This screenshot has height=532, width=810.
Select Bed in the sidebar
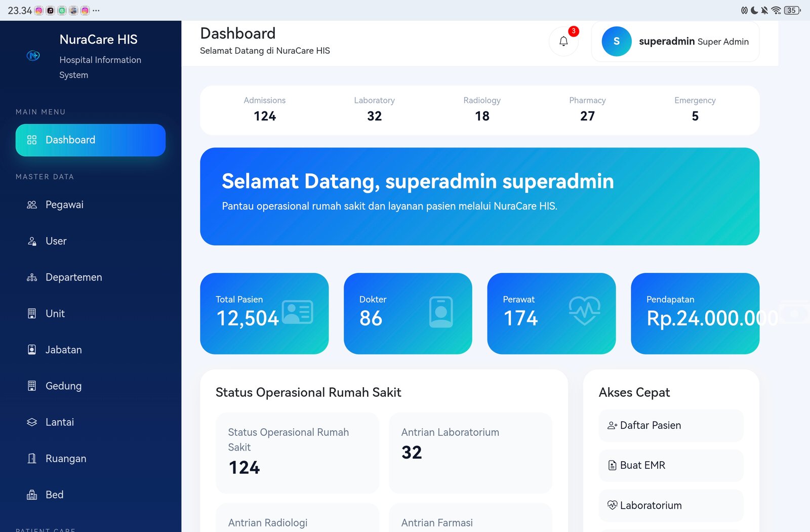point(91,495)
